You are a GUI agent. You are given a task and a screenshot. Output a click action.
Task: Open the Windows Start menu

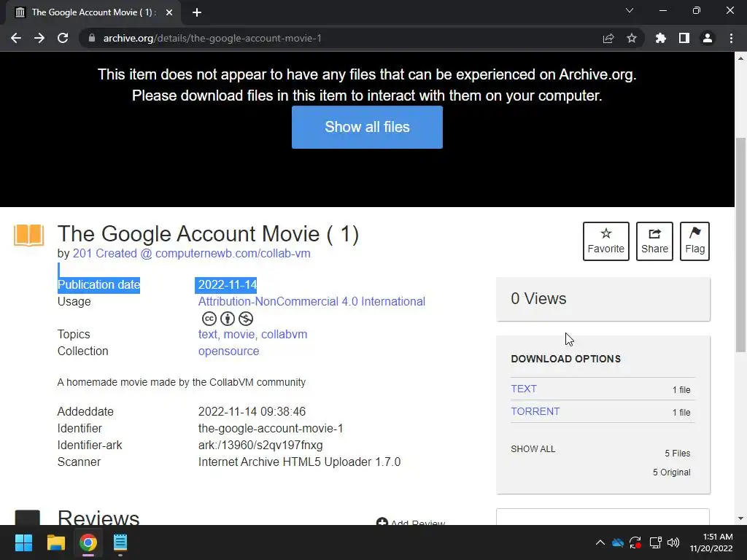click(x=23, y=542)
